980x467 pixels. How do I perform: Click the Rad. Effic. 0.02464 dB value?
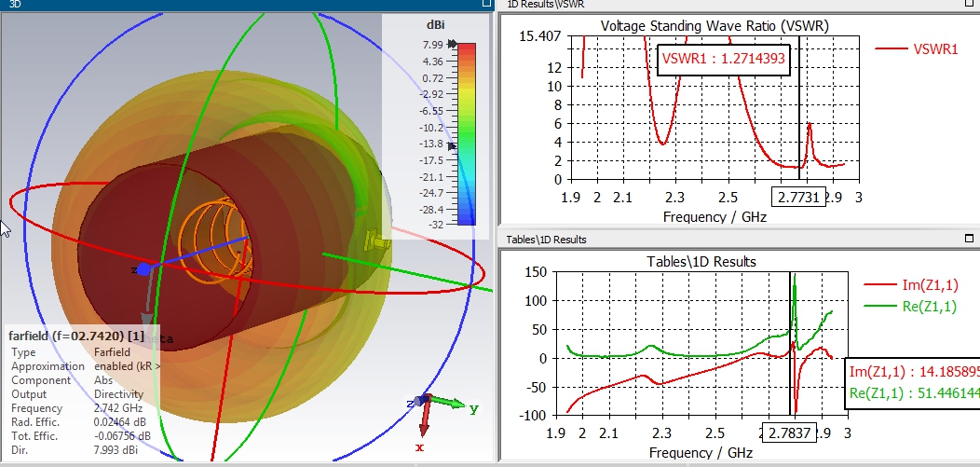(x=122, y=422)
